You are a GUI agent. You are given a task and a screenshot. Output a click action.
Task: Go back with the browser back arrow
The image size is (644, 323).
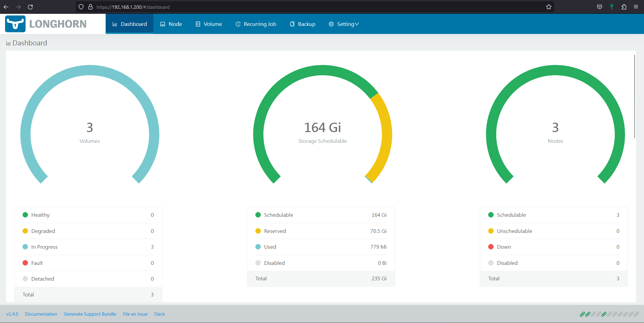click(6, 7)
